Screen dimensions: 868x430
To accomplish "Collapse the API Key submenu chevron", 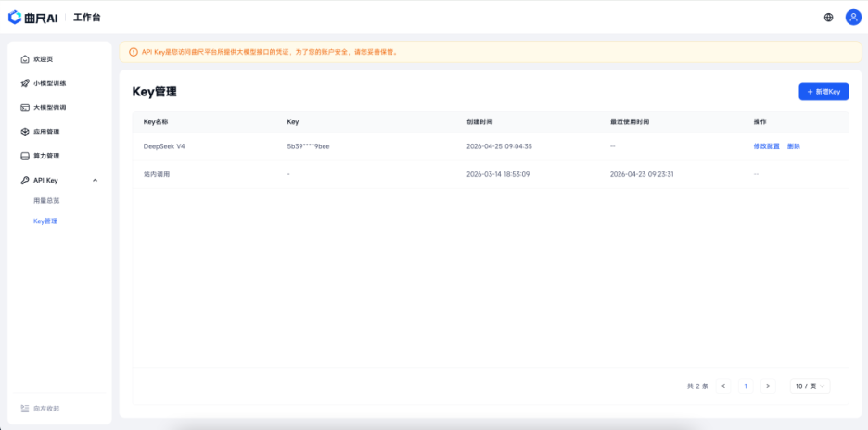I will click(x=95, y=180).
